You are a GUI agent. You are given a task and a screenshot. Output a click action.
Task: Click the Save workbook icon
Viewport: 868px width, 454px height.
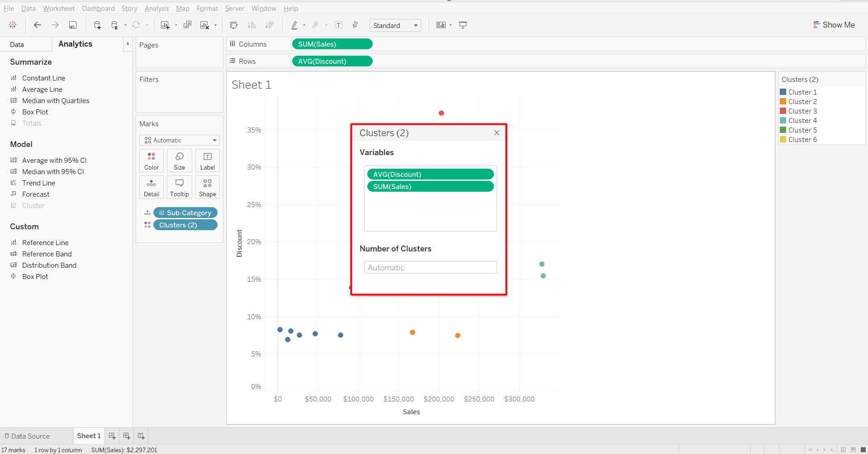(x=73, y=25)
